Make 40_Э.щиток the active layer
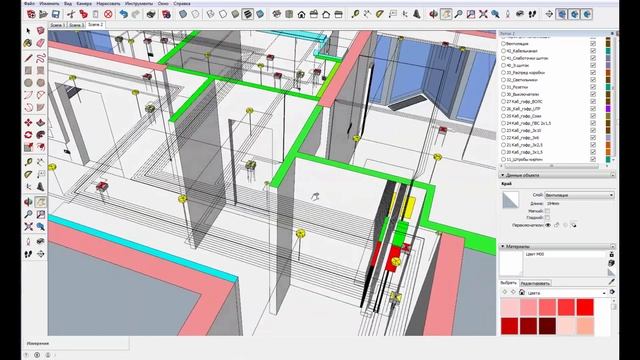 click(503, 65)
